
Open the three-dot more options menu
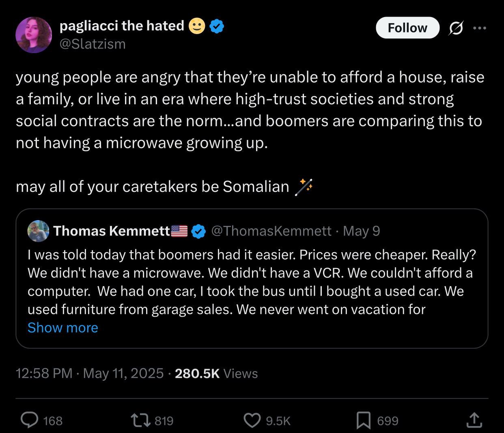click(x=480, y=28)
